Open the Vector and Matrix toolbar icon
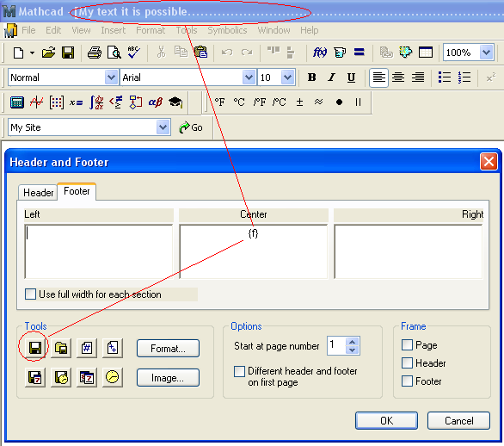This screenshot has height=446, width=504. point(56,102)
